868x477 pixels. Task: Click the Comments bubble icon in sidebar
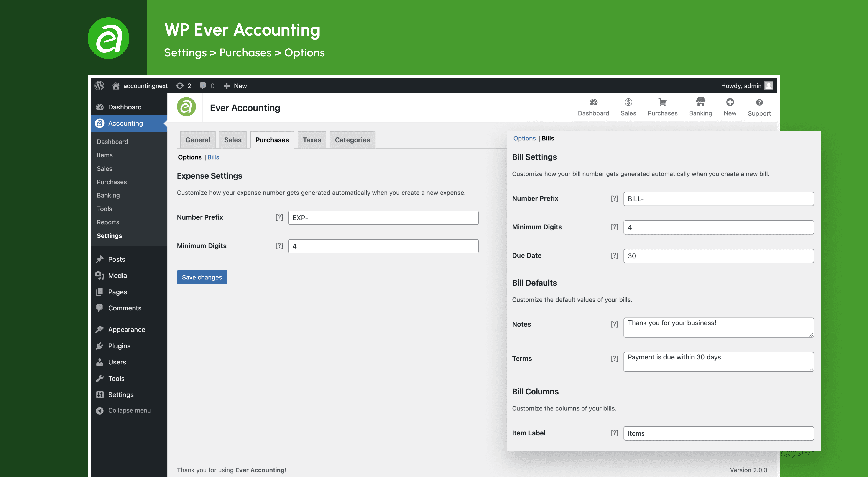click(x=100, y=308)
